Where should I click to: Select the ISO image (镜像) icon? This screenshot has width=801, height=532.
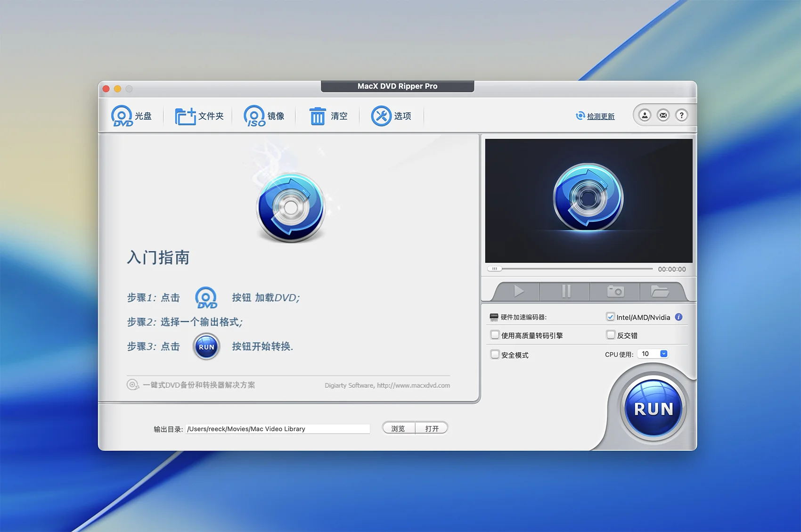(254, 116)
